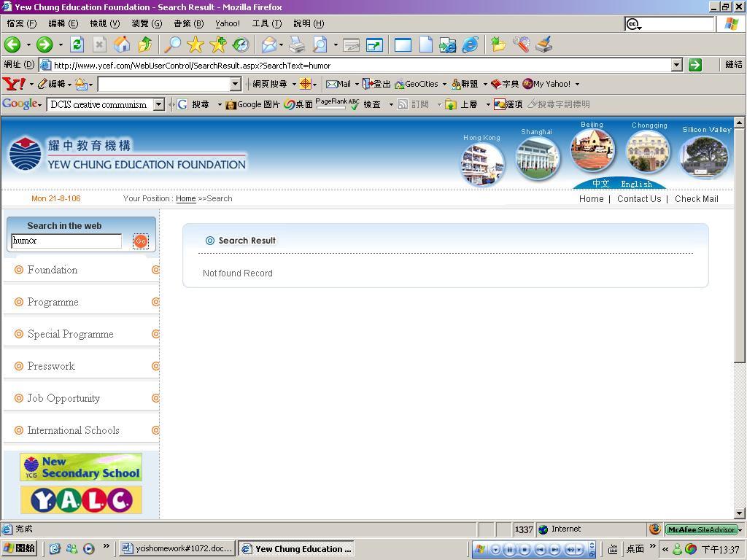Click the Google 搜尋 G search button
Image resolution: width=747 pixels, height=560 pixels.
point(193,104)
